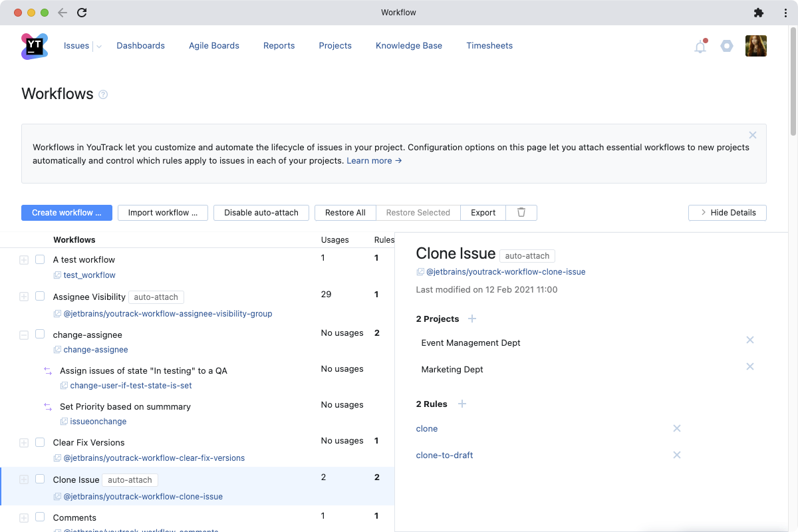The height and width of the screenshot is (532, 798).
Task: Click the YouTrack logo icon
Action: click(x=35, y=46)
